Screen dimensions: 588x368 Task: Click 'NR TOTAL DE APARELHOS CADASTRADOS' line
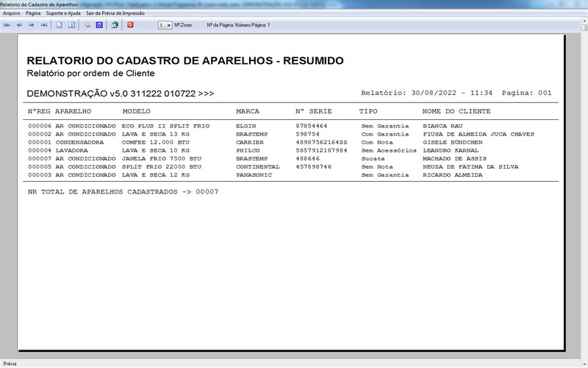[123, 192]
